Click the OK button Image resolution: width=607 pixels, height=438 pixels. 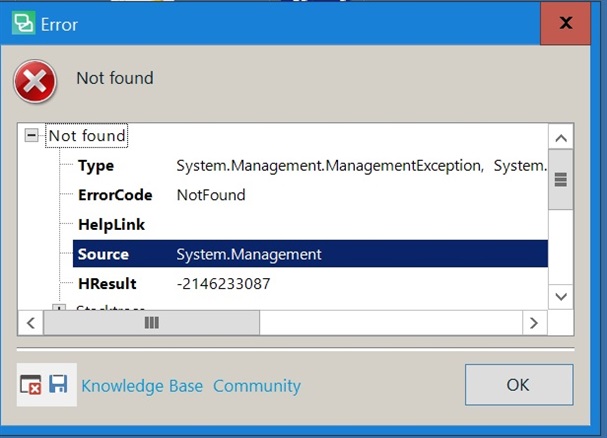pos(519,385)
